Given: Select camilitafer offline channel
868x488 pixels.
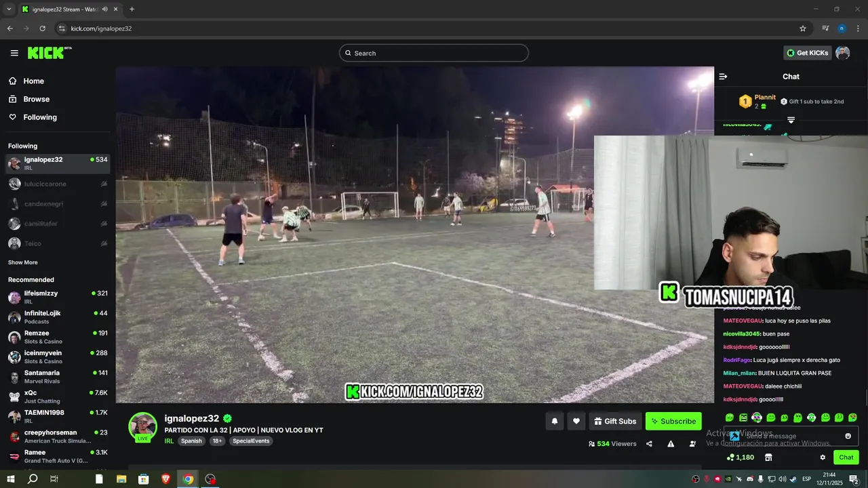Looking at the screenshot, I should 58,224.
